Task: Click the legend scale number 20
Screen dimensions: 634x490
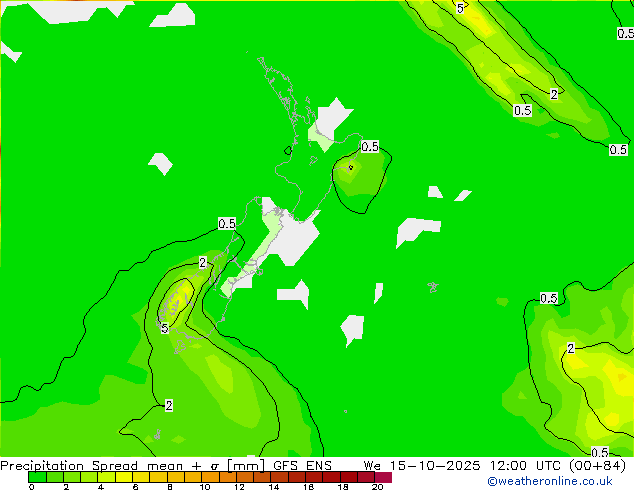Action: point(377,487)
